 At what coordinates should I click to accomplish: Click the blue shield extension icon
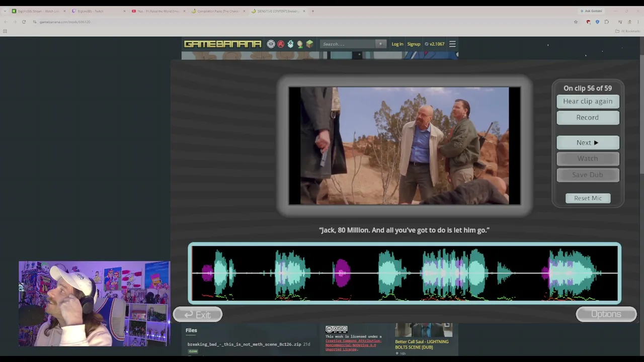point(597,22)
